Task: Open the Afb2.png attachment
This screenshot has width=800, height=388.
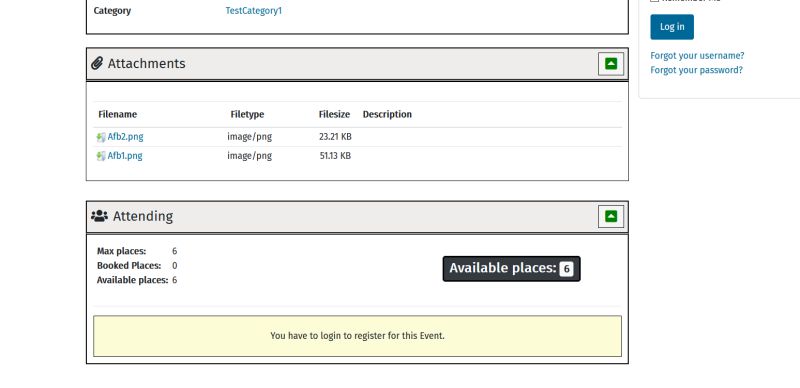Action: [126, 137]
